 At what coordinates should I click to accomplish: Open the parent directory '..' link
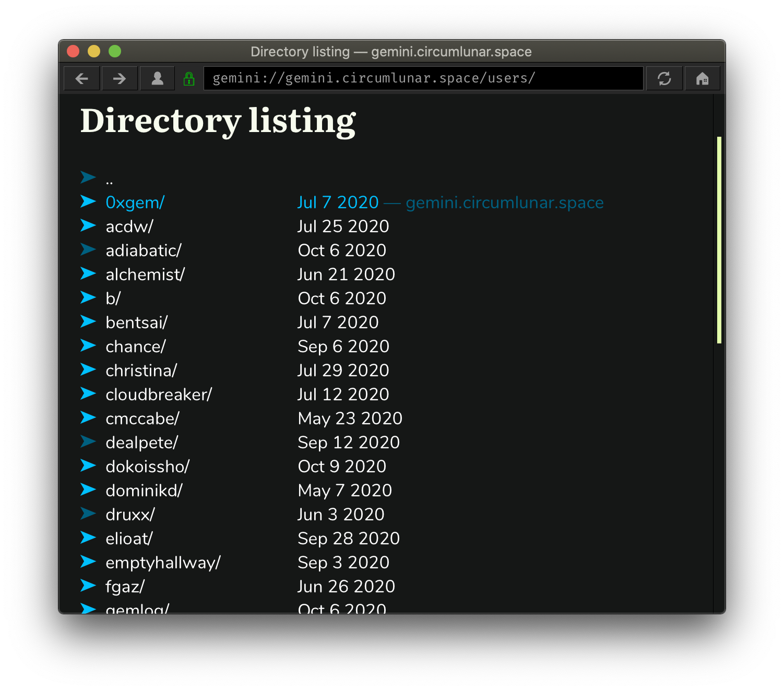109,181
